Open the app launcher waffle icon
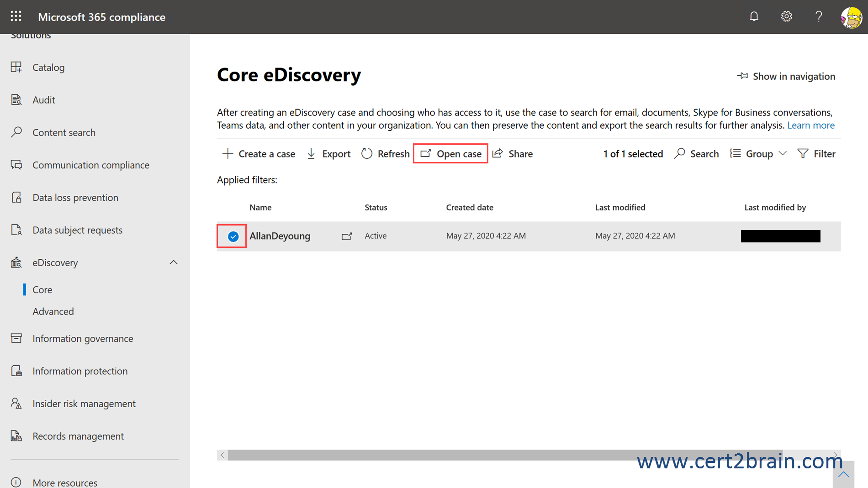Viewport: 868px width, 488px height. (16, 16)
